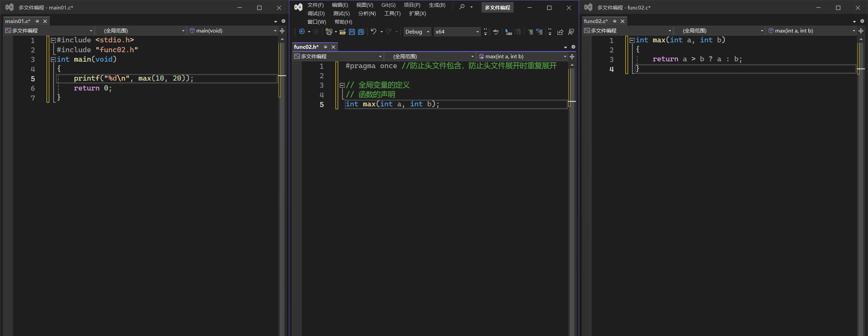
Task: Toggle line indent guides with Format Document icon
Action: (518, 31)
